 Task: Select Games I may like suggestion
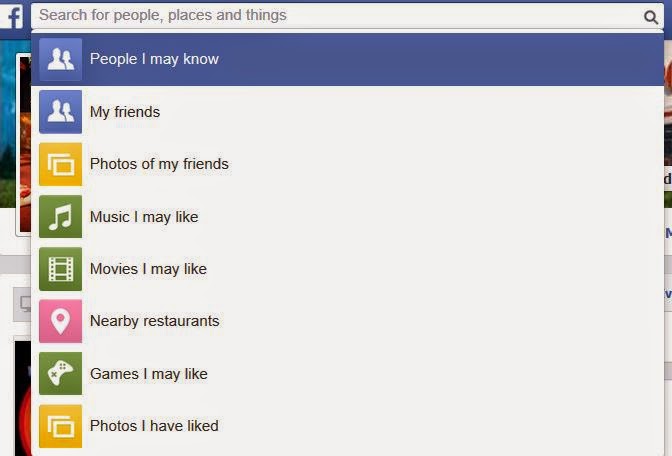347,374
